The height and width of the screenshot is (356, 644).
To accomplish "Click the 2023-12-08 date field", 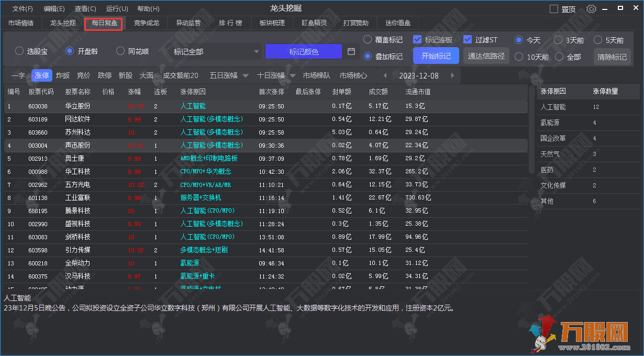I will 419,75.
